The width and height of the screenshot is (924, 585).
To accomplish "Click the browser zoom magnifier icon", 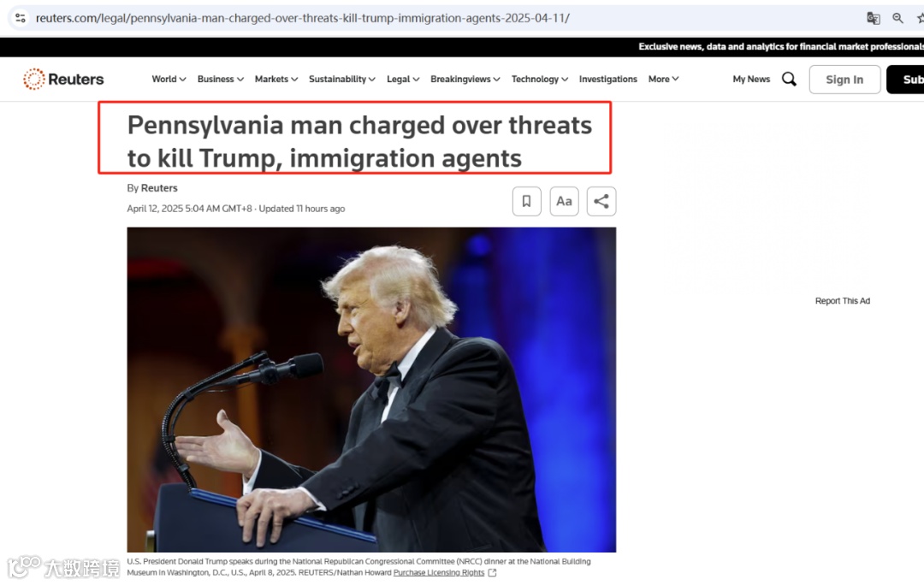I will pos(897,18).
